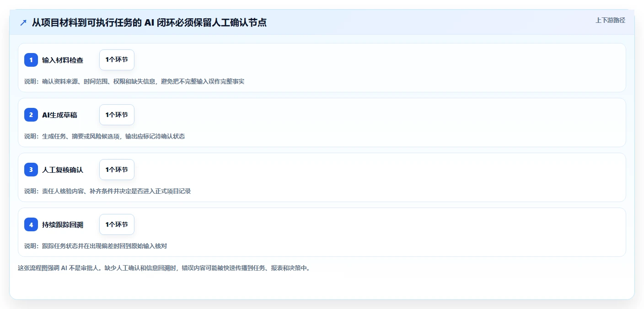Click the main title 从项目材料到可执行任务的 AI 闭环
The image size is (644, 309).
(149, 22)
